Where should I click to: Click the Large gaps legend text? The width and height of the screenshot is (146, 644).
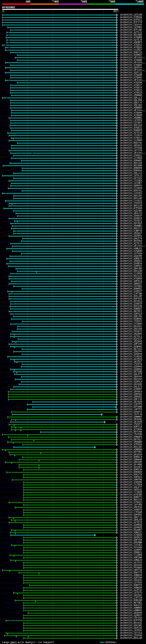tap(10, 642)
